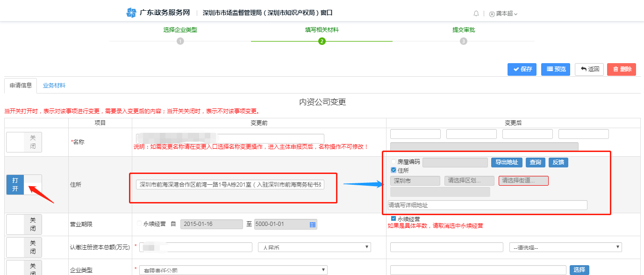This screenshot has height=275, width=644.
Task: Toggle the 名称 switch currently 关闭
Action: pyautogui.click(x=24, y=142)
